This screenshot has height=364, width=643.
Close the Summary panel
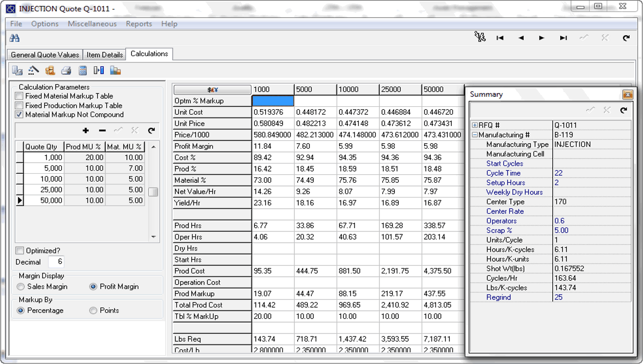click(x=627, y=95)
